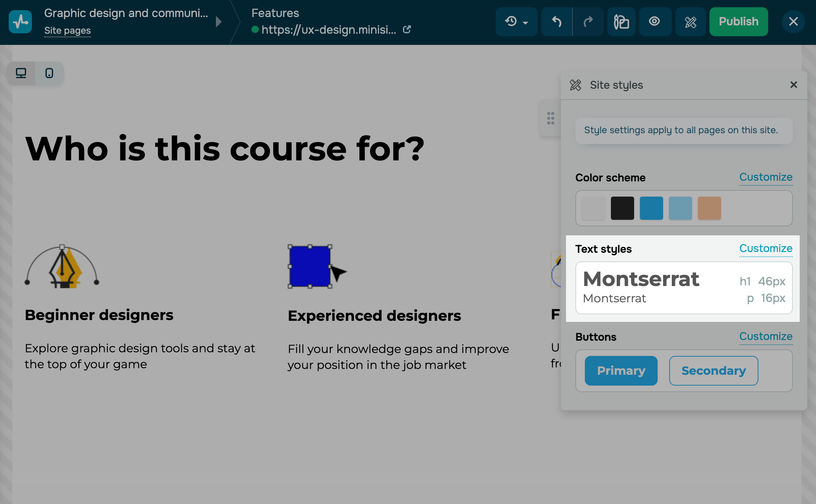The height and width of the screenshot is (504, 816).
Task: Open Site pages link
Action: pyautogui.click(x=67, y=31)
